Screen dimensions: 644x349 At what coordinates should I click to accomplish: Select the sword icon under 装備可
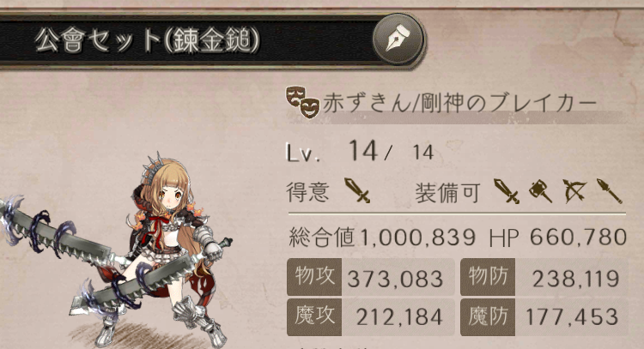[x=507, y=190]
